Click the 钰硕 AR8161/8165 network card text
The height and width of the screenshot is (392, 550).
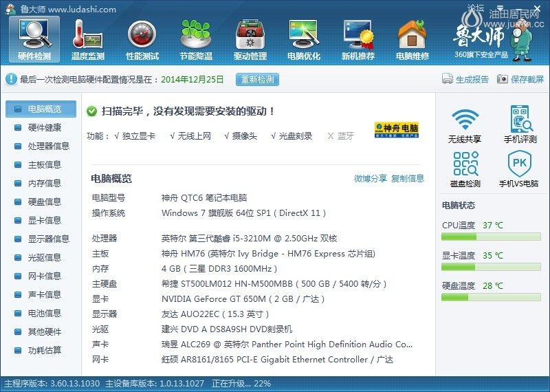click(x=277, y=360)
